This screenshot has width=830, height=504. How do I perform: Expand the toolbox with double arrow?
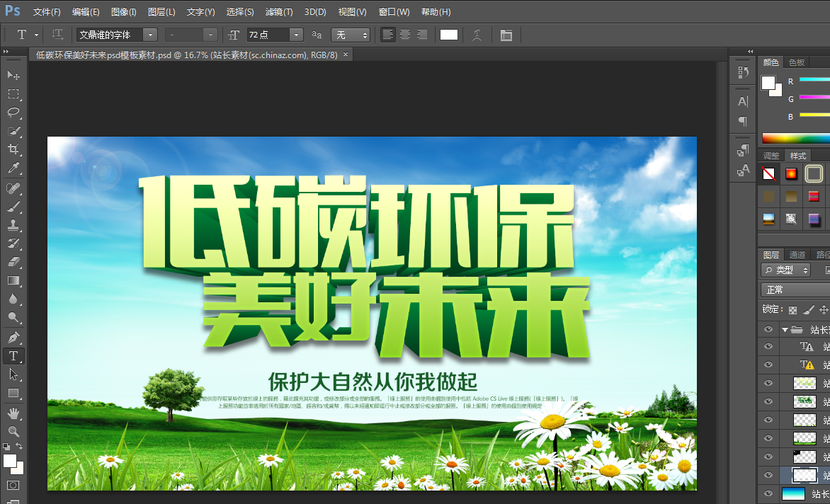(x=6, y=51)
